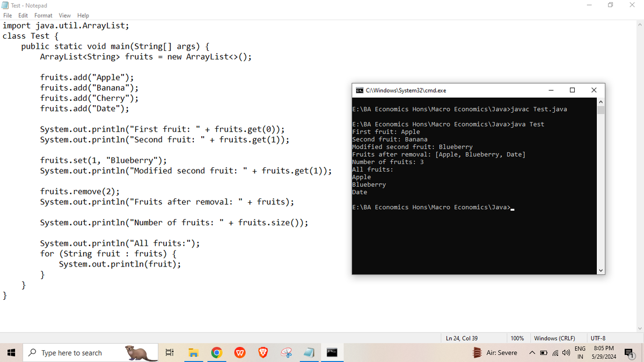
Task: Click cmd window scrollbar up arrow
Action: [x=601, y=102]
